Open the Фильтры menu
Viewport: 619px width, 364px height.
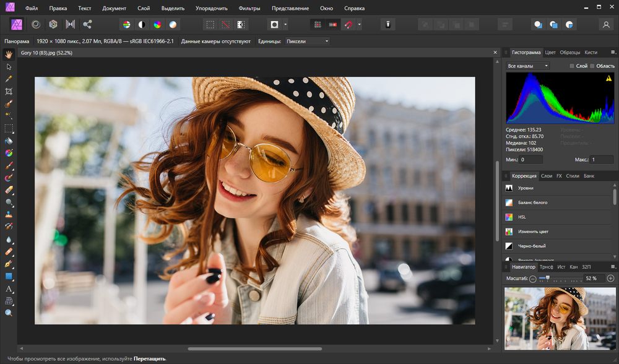(x=248, y=9)
